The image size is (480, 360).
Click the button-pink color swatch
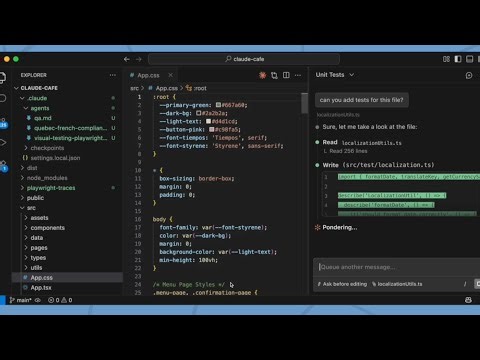pos(211,129)
